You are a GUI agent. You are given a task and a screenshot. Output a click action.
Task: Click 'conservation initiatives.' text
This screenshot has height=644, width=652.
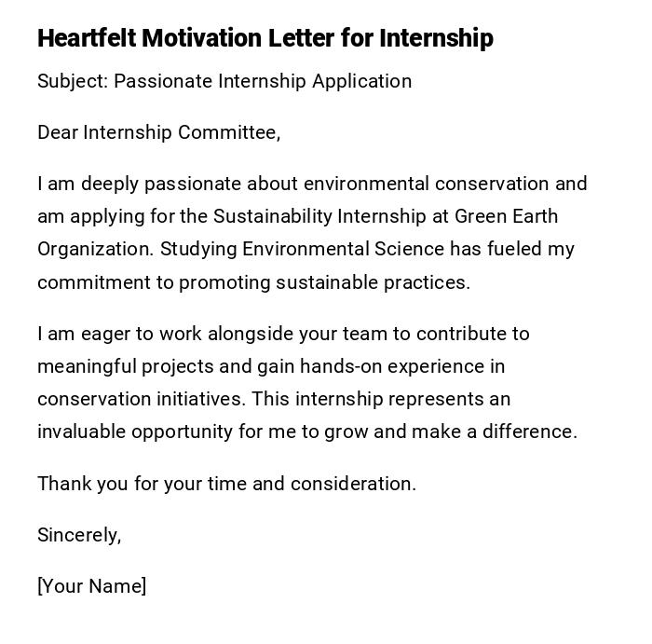(142, 399)
